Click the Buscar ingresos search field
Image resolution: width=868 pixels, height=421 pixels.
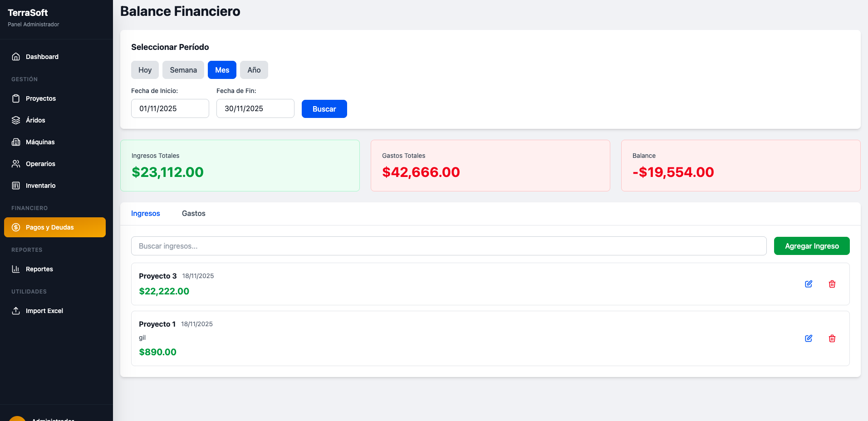448,245
